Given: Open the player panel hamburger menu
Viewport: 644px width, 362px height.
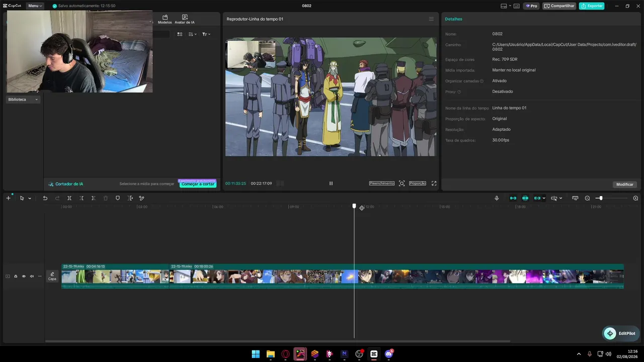Looking at the screenshot, I should coord(431,19).
